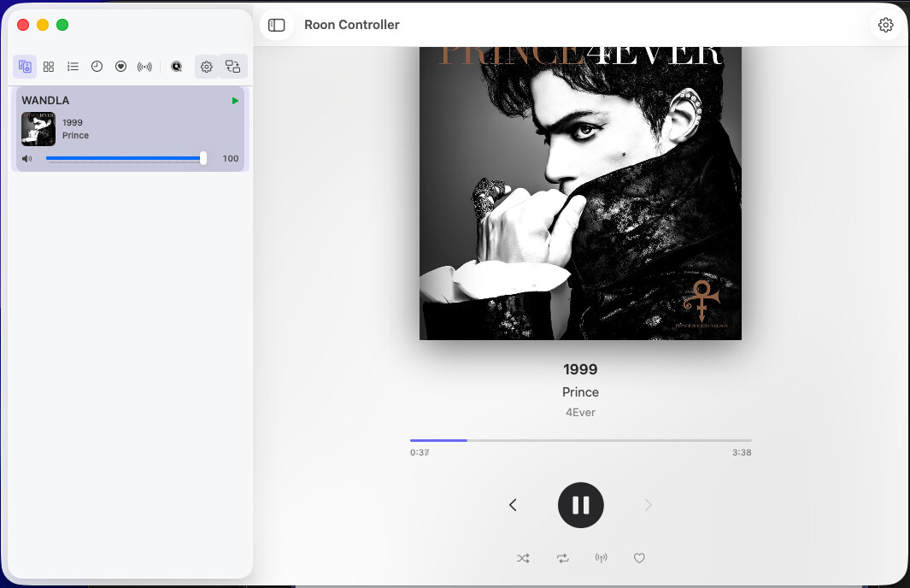Select the WANDLA zone name
This screenshot has width=910, height=588.
click(45, 100)
